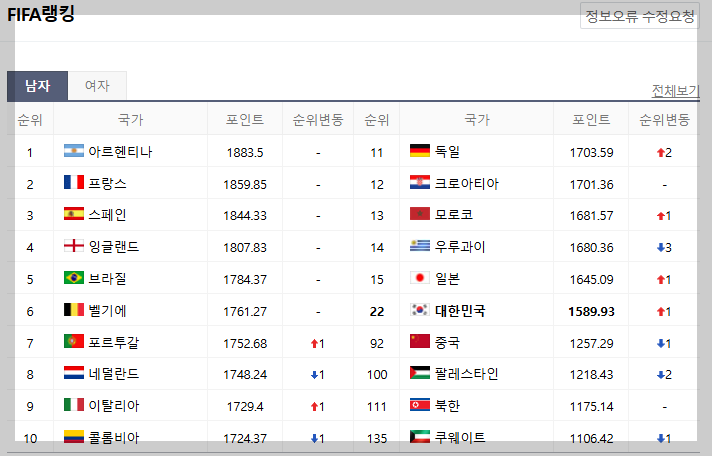This screenshot has width=712, height=456.
Task: Switch to the 여자 tab
Action: pyautogui.click(x=97, y=86)
